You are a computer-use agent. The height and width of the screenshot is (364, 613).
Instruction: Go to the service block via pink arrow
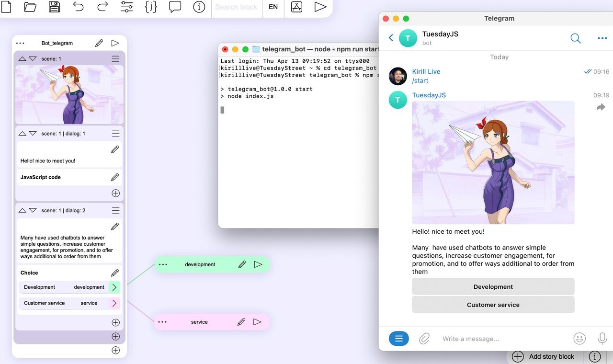[x=114, y=303]
